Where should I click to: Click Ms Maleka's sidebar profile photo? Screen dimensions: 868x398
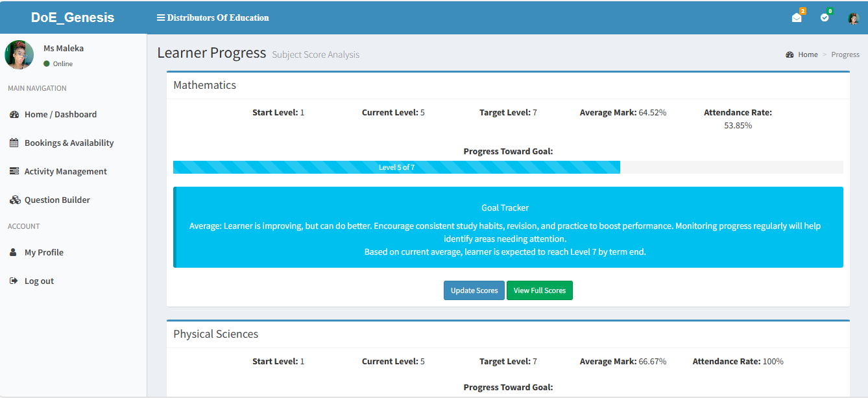tap(19, 55)
